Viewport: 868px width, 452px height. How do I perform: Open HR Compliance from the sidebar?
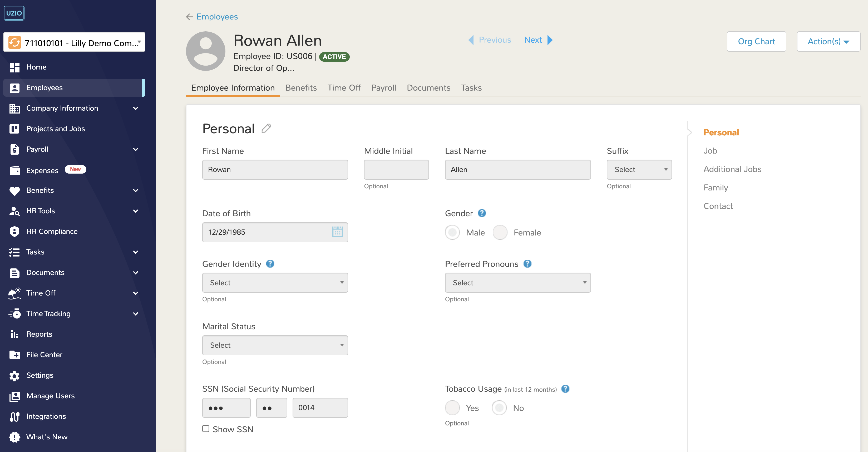52,231
